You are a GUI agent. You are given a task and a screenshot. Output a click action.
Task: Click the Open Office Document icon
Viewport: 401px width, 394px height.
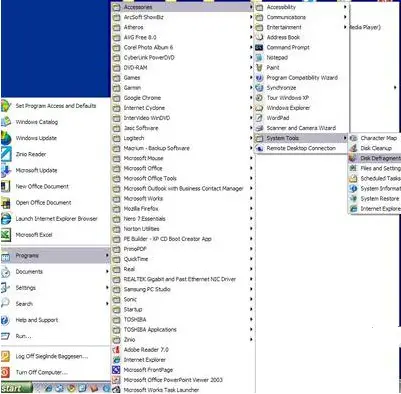[x=6, y=202]
